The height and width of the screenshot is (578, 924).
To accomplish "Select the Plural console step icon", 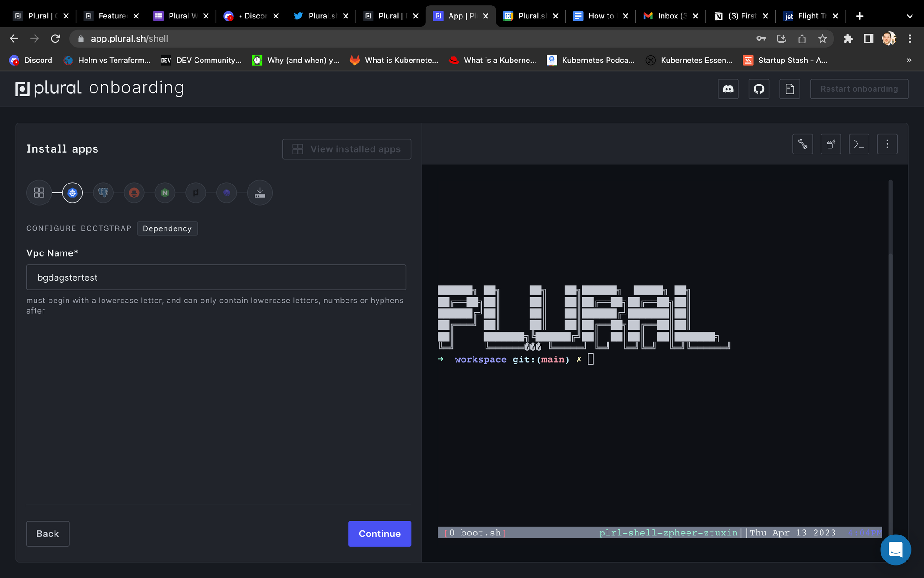I will (196, 193).
